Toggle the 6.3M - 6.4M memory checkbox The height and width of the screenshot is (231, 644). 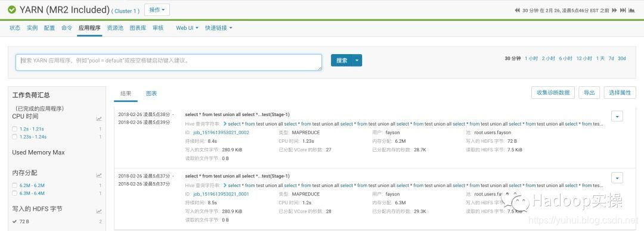(15, 193)
